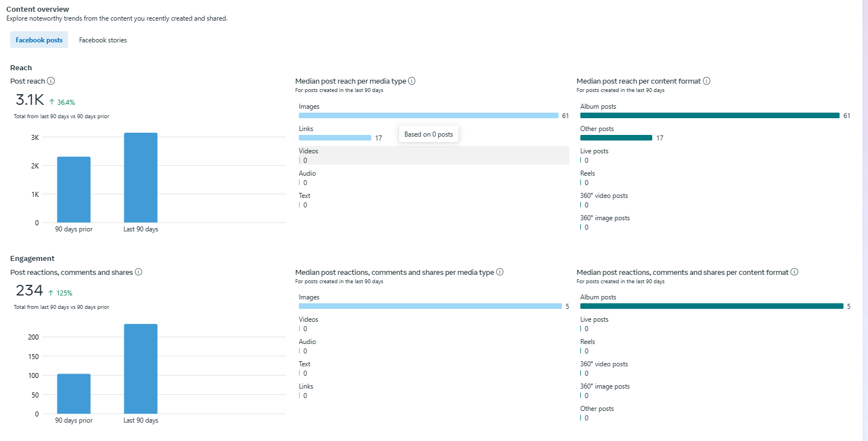Click the Images bar in media type reach
The width and height of the screenshot is (868, 441).
(428, 115)
